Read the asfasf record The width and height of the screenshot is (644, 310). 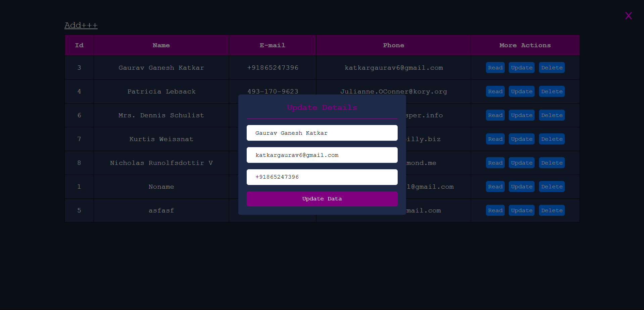coord(495,210)
